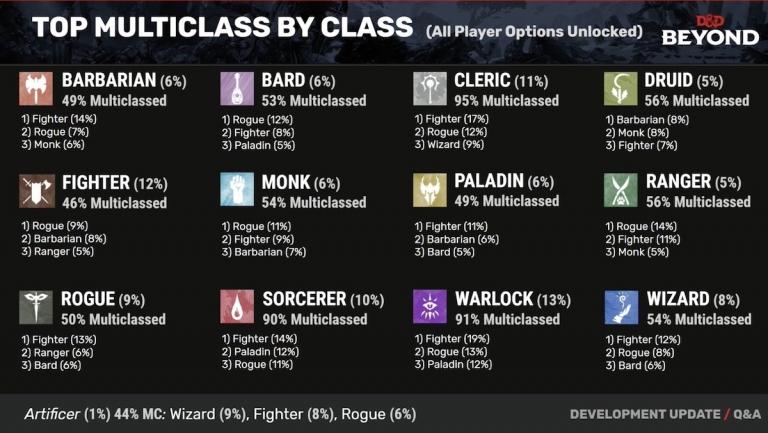Click the All Player Options Unlocked subtitle
The height and width of the screenshot is (433, 768).
pos(533,31)
